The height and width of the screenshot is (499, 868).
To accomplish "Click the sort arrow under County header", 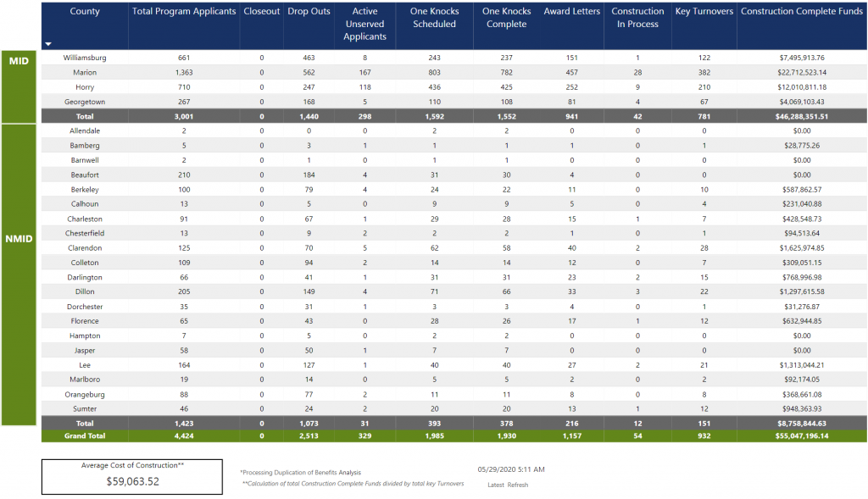I will coord(48,44).
